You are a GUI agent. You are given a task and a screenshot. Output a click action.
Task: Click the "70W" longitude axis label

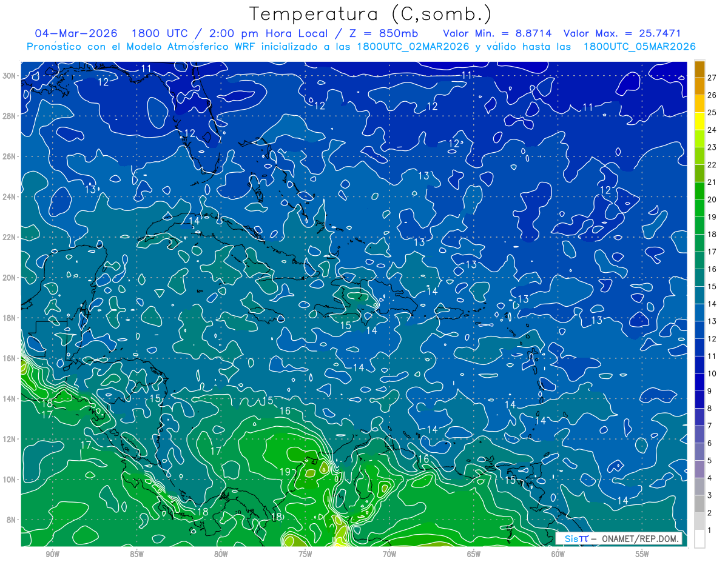(x=389, y=554)
